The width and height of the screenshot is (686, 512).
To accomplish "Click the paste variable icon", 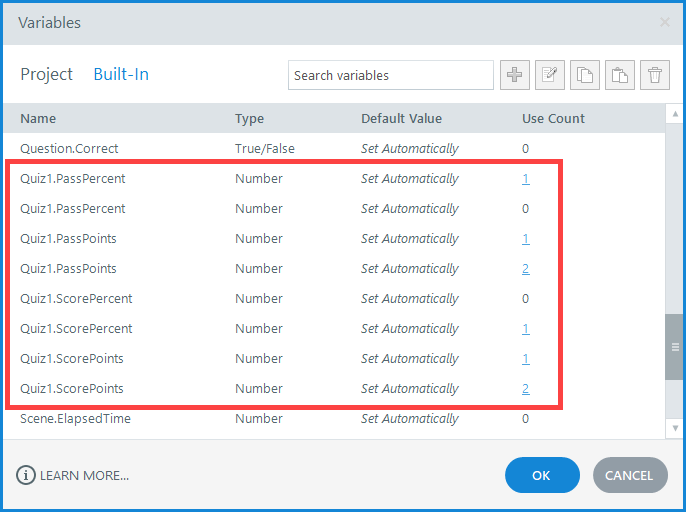I will [620, 75].
